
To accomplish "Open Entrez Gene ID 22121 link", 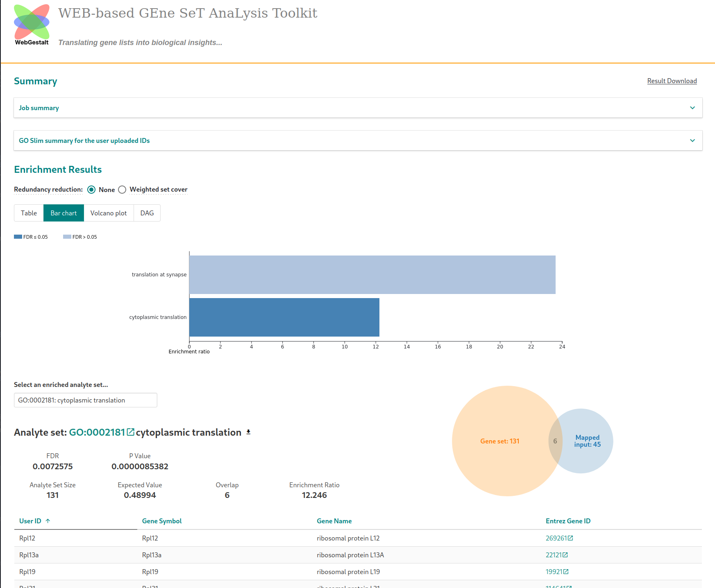I will click(554, 555).
